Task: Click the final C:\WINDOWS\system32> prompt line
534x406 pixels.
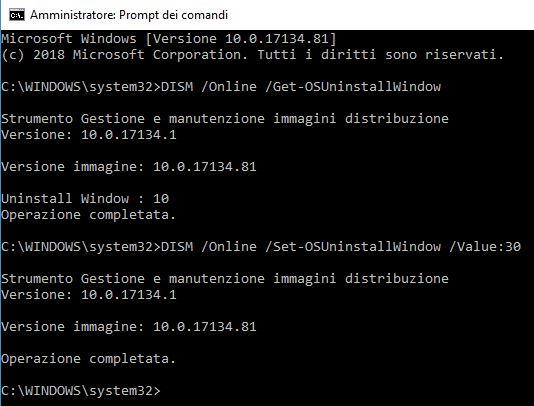Action: click(81, 391)
